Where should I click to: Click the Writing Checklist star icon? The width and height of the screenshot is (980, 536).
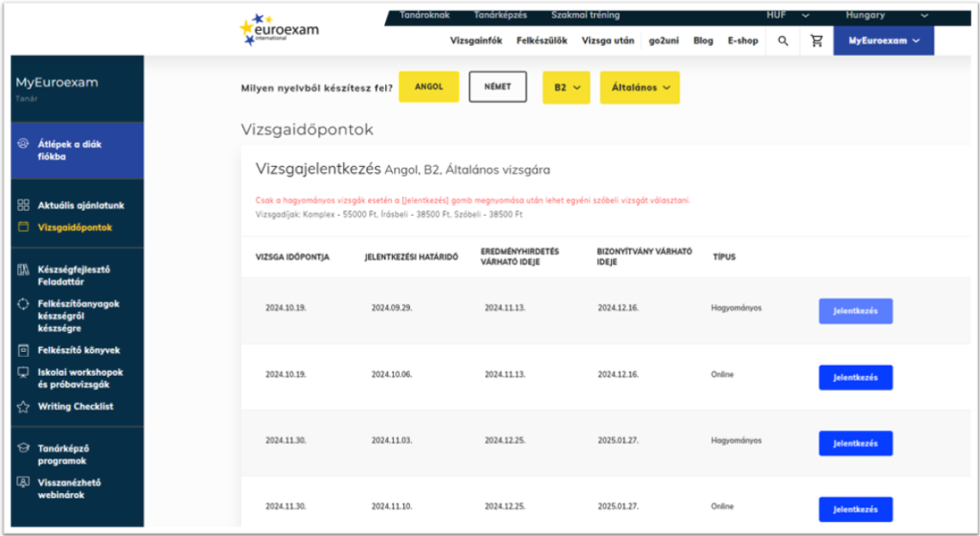point(23,407)
